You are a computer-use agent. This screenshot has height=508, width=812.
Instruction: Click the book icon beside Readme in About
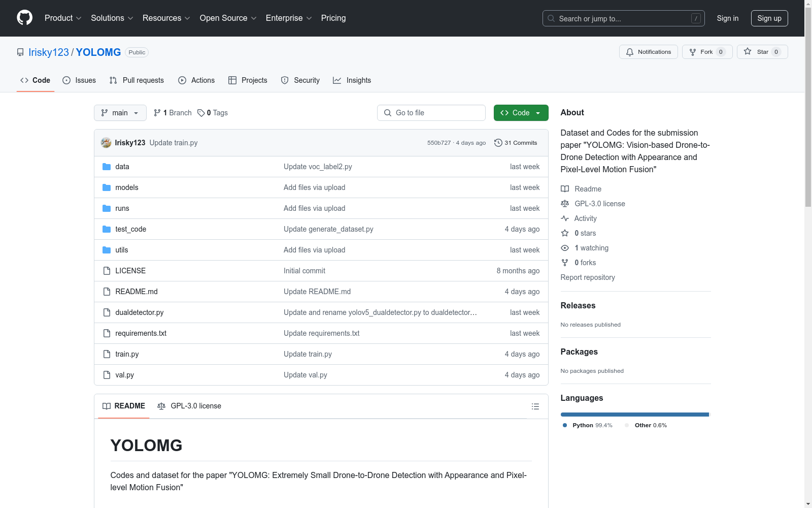coord(565,189)
